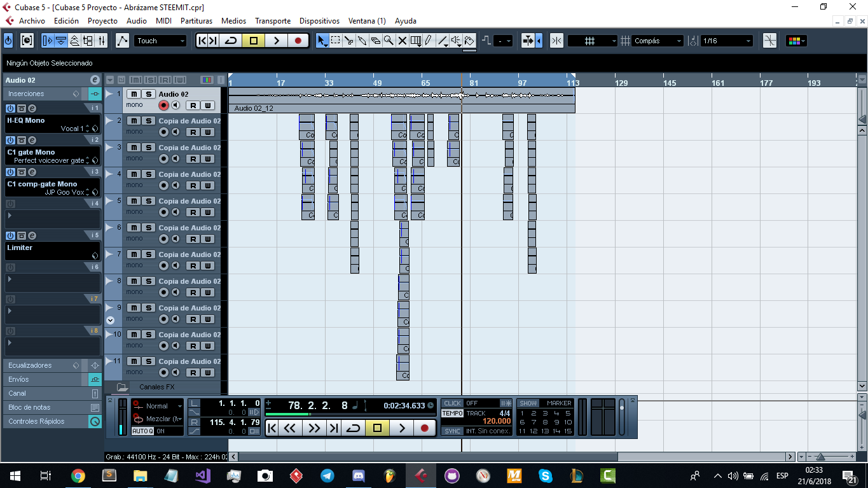This screenshot has width=868, height=488.
Task: Toggle Autoscroll button
Action: tap(528, 41)
